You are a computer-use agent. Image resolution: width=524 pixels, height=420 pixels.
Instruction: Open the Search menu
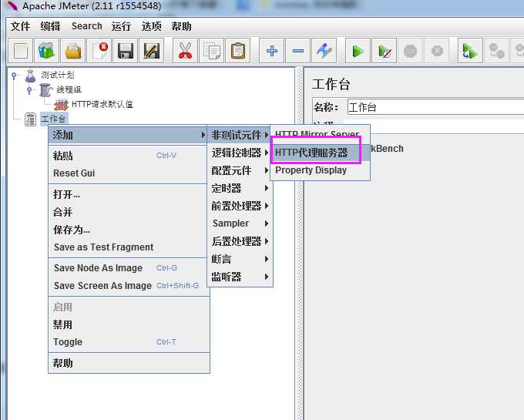click(86, 26)
